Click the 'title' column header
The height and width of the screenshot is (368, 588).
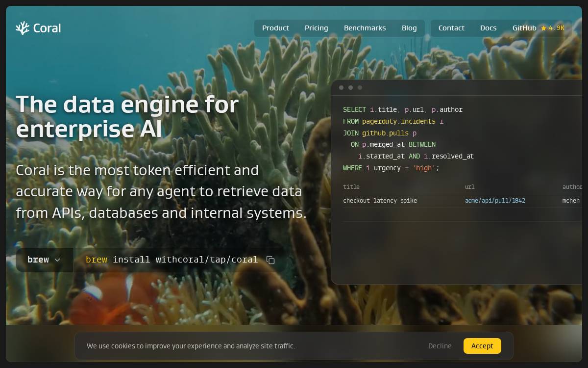[351, 187]
